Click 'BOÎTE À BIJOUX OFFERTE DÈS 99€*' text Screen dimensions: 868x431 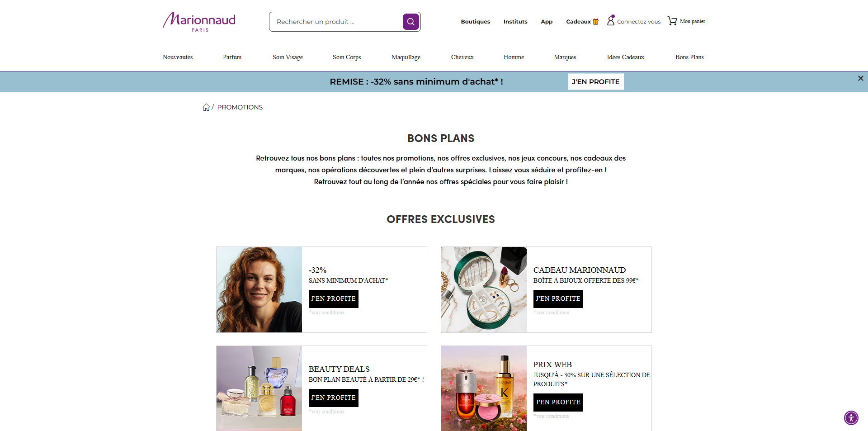(586, 280)
